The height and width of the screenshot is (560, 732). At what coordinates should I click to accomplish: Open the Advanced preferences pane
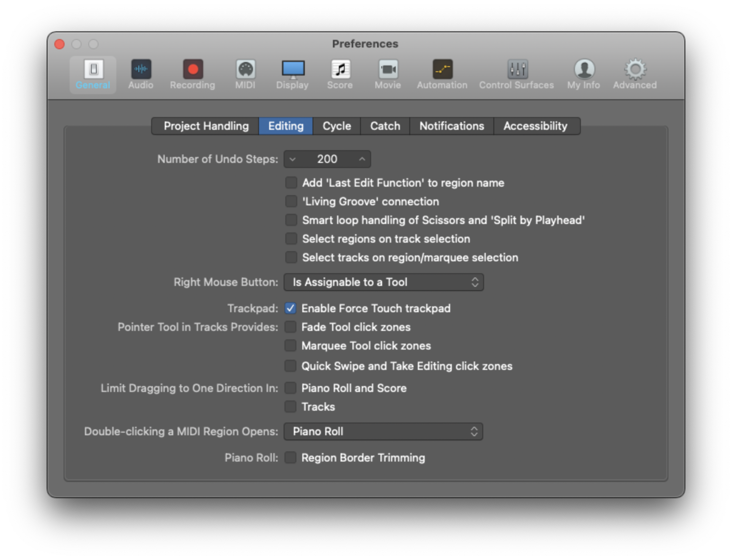[635, 75]
